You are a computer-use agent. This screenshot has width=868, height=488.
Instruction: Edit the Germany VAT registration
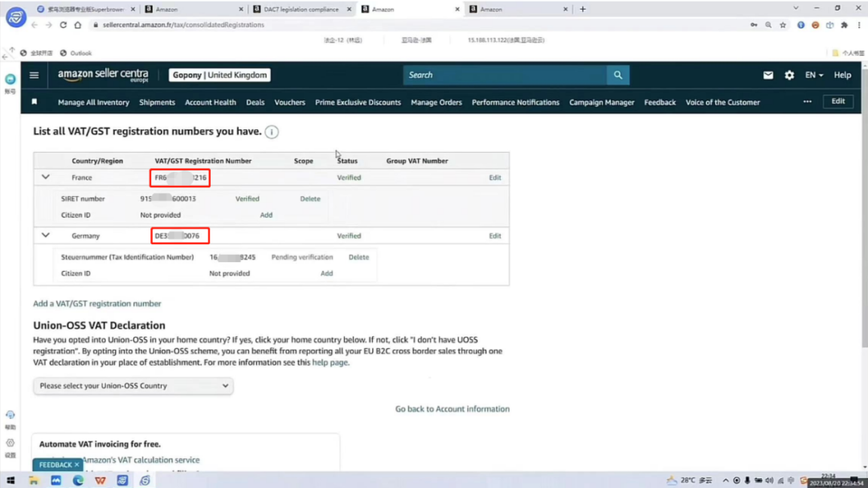click(495, 236)
